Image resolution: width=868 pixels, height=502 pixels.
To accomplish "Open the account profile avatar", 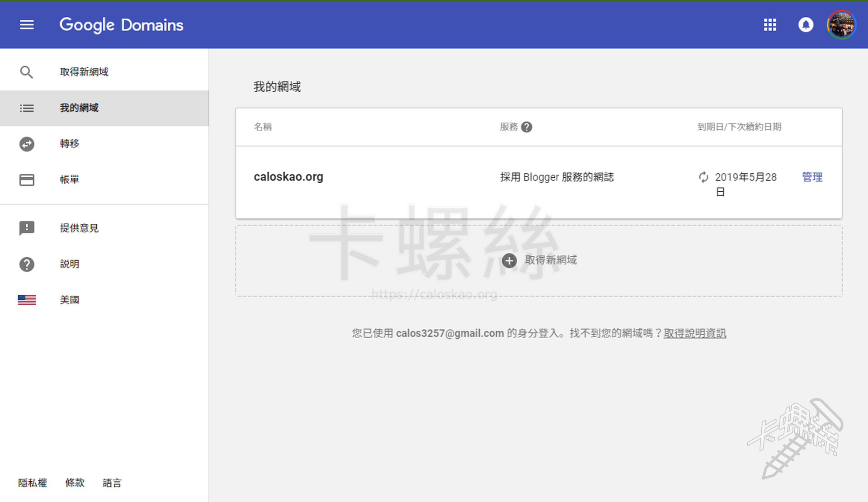I will coord(841,25).
